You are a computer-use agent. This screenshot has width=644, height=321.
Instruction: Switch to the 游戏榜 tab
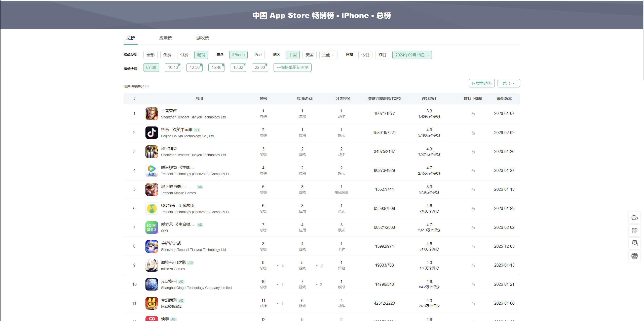pos(203,38)
